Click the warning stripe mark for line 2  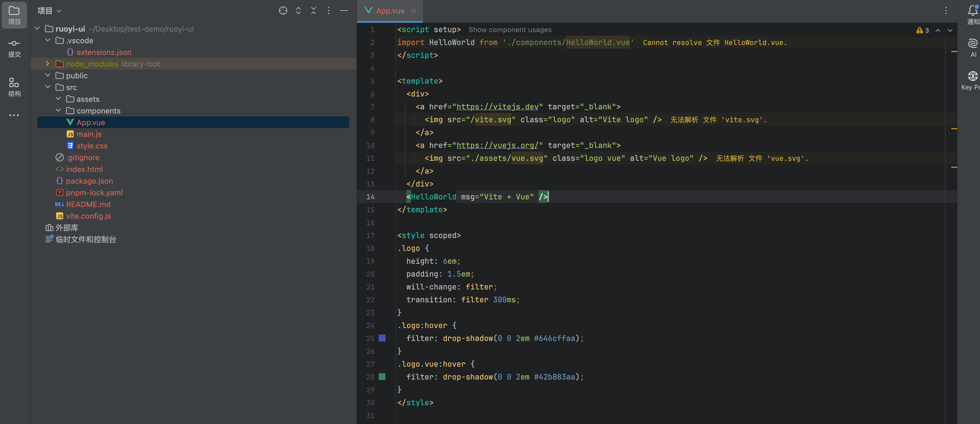click(954, 51)
